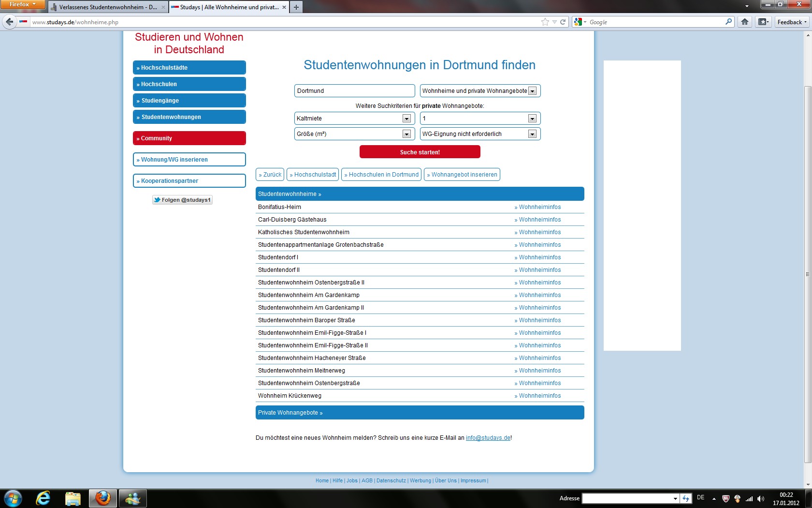Click the Firefox home icon
The width and height of the screenshot is (812, 508).
tap(745, 22)
